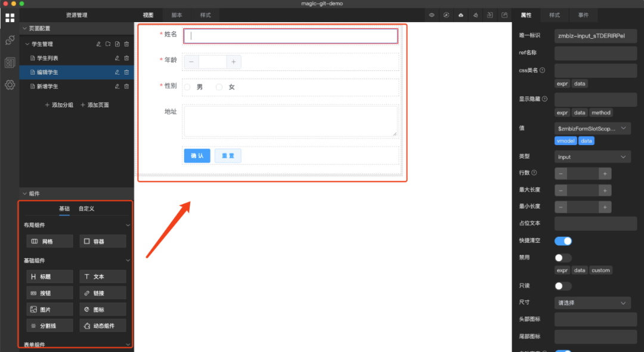The width and height of the screenshot is (644, 352).
Task: Click the 姓名 text input field
Action: [291, 36]
